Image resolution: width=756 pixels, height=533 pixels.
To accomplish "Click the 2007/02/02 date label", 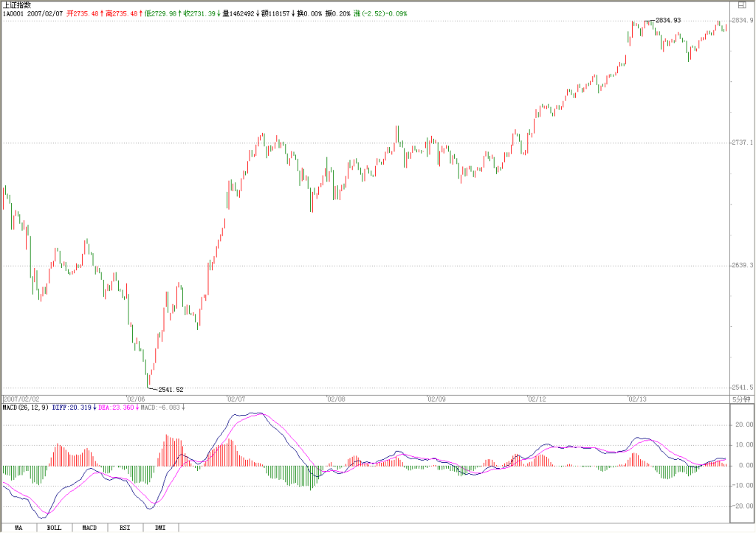I will (21, 399).
